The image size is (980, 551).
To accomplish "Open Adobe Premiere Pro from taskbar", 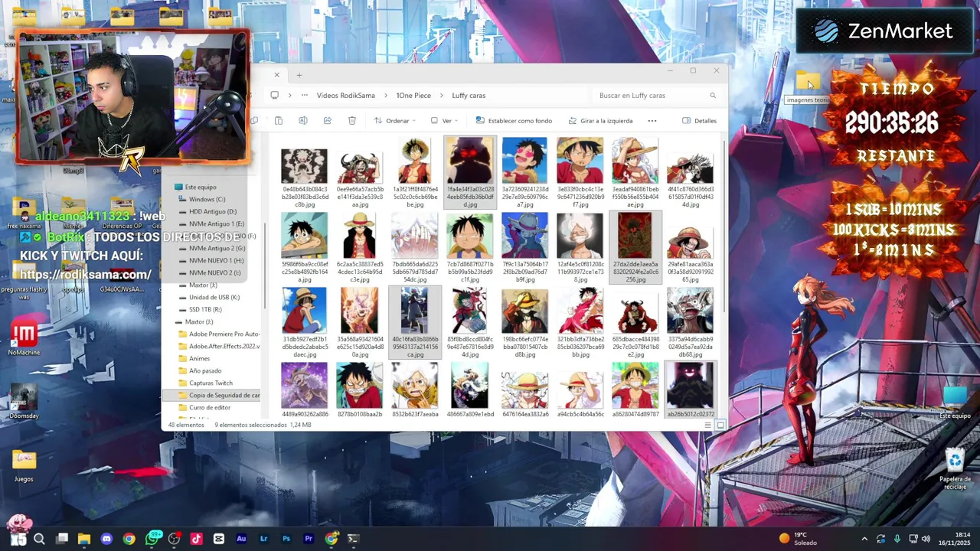I will (x=309, y=539).
